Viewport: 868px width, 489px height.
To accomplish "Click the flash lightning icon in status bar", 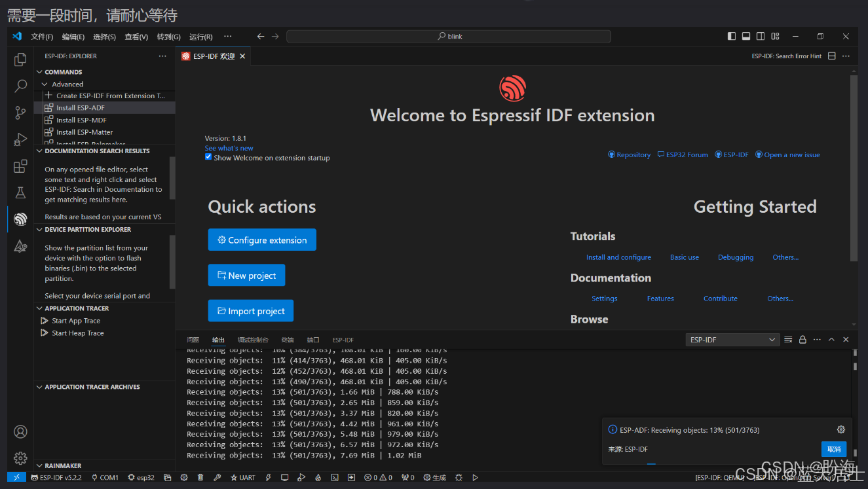I will click(269, 477).
